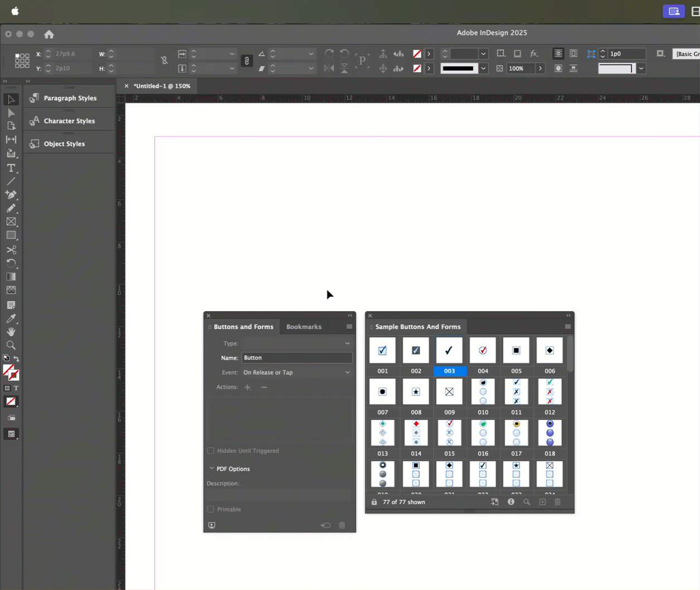Select the Pencil tool
700x590 pixels.
coord(11,208)
